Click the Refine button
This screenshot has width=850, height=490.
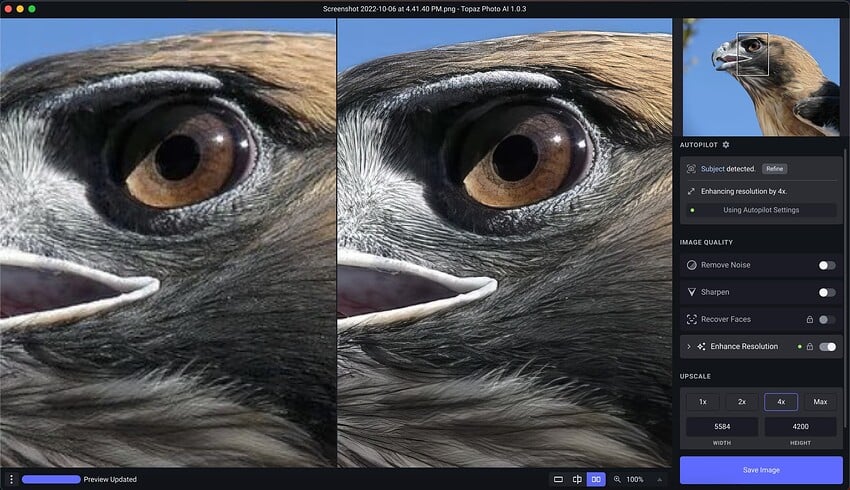click(x=775, y=169)
